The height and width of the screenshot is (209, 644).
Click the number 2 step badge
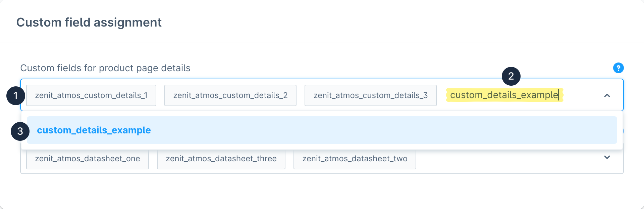click(511, 76)
